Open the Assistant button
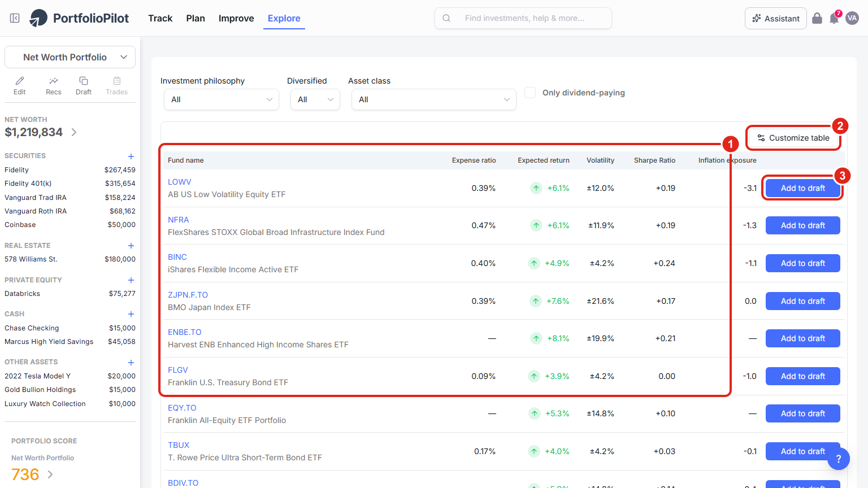 point(776,19)
